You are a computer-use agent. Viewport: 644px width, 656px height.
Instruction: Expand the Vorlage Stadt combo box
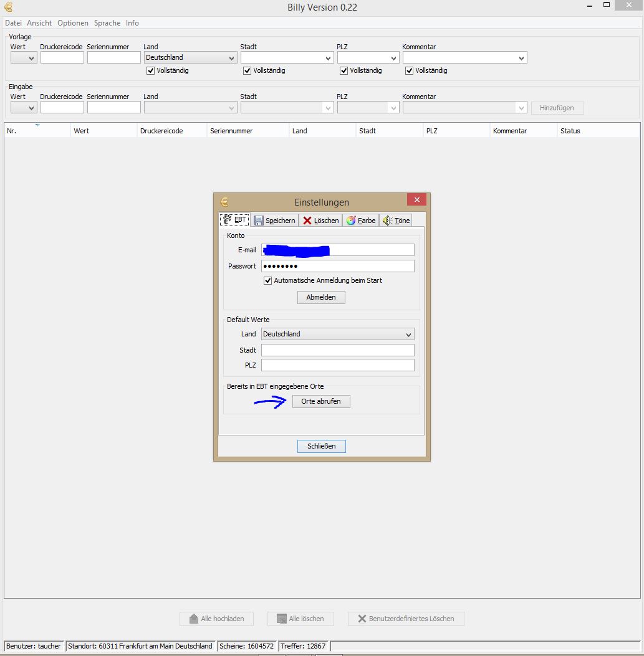click(329, 58)
